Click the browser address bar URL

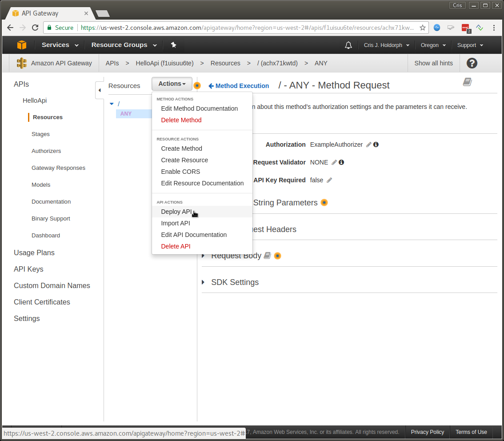[x=247, y=28]
